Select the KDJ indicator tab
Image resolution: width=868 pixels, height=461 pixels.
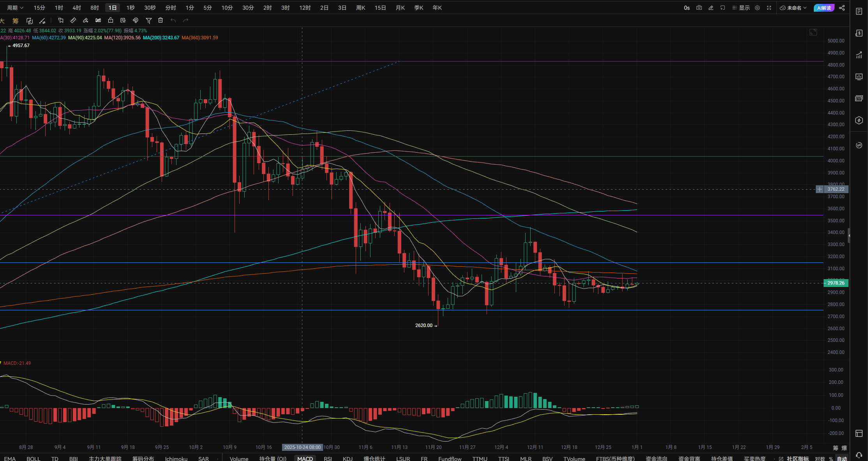(348, 458)
